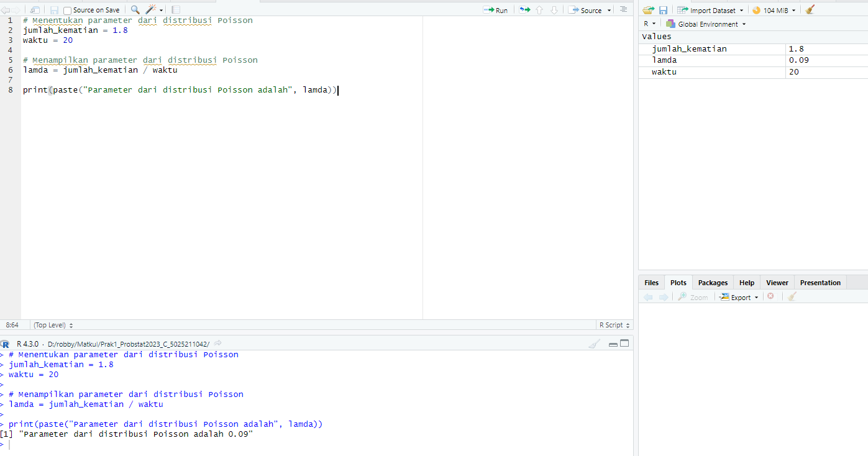Image resolution: width=868 pixels, height=456 pixels.
Task: Jump to previous section up arrow
Action: pos(539,10)
